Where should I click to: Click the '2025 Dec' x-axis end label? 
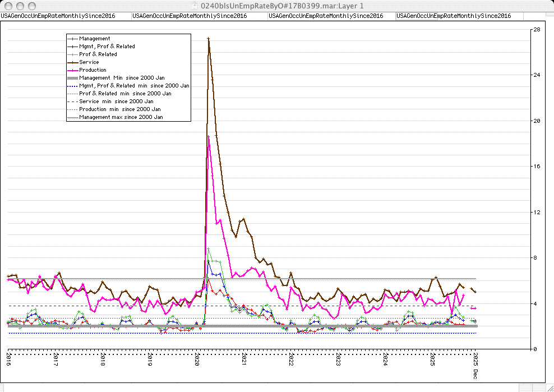point(475,365)
